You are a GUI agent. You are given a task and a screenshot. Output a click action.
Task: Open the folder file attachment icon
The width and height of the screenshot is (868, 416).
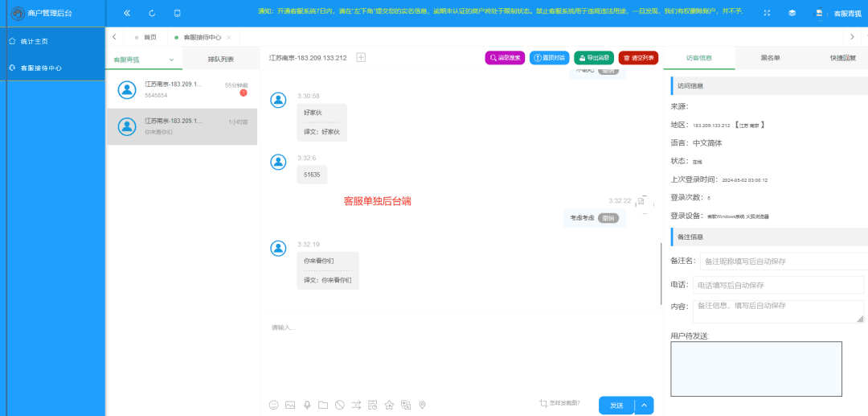click(323, 405)
